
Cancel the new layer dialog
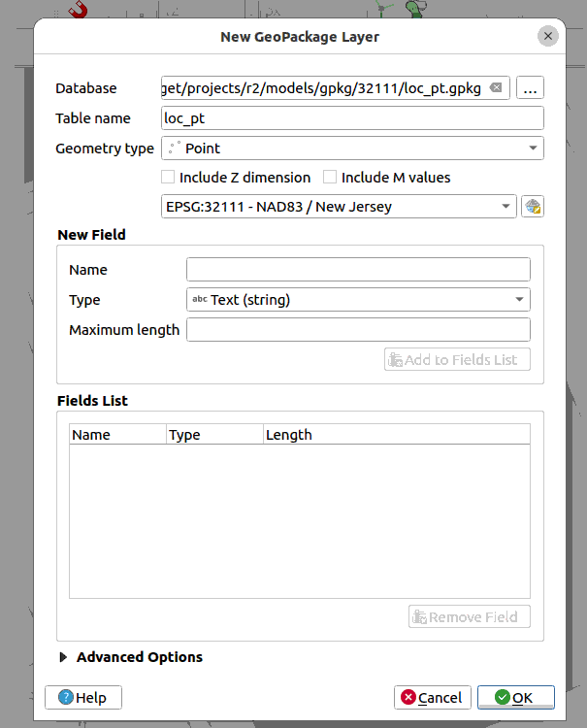(433, 698)
